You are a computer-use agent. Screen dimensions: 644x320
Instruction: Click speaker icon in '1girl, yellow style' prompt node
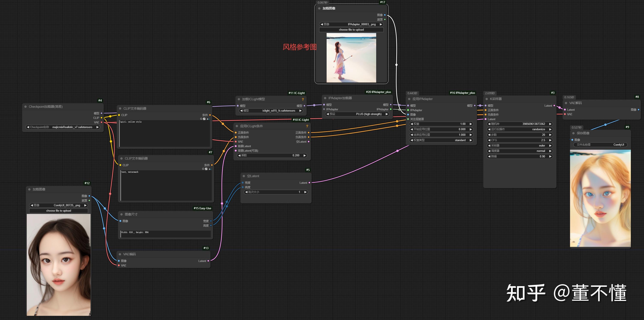point(208,119)
